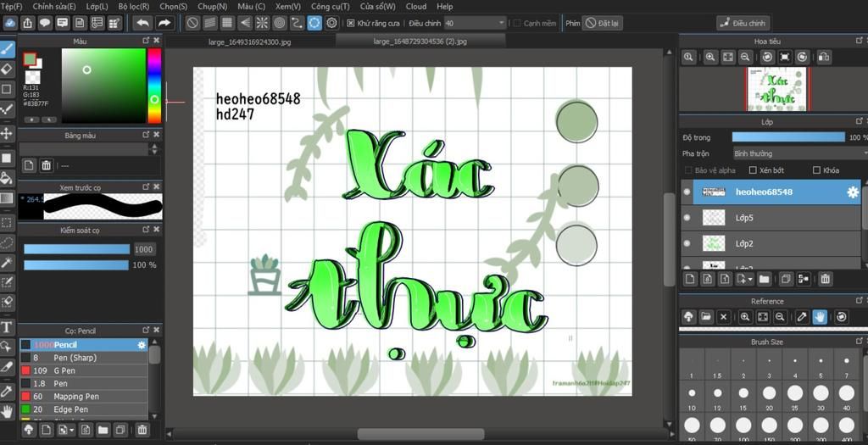
Task: Undock the Lớp layer panel
Action: [860, 120]
